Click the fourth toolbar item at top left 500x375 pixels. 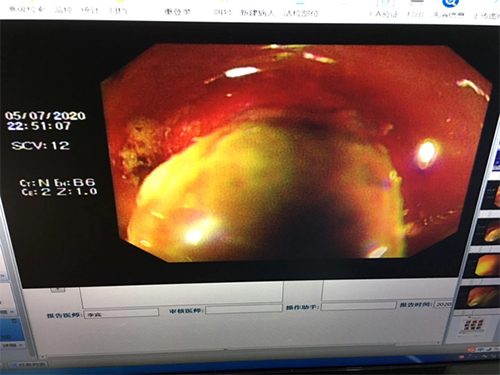click(117, 10)
